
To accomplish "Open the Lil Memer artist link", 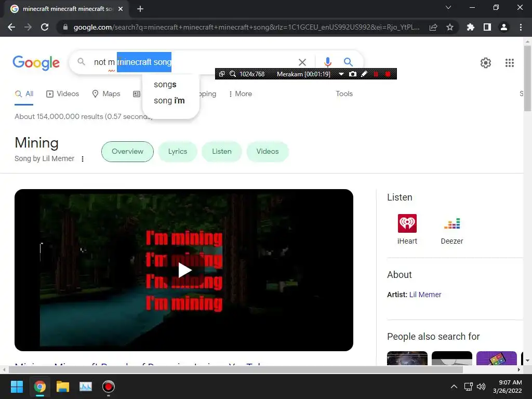I will point(425,295).
